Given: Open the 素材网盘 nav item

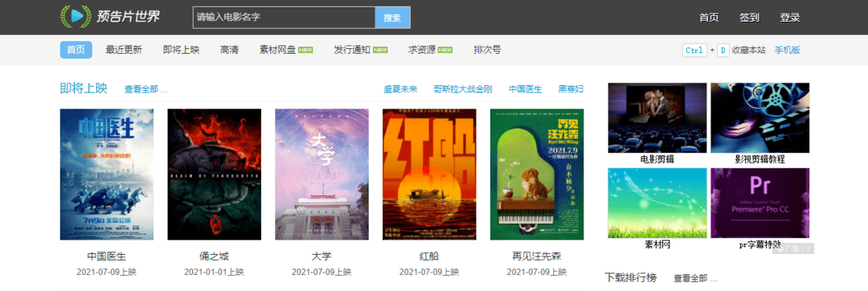Looking at the screenshot, I should point(277,50).
